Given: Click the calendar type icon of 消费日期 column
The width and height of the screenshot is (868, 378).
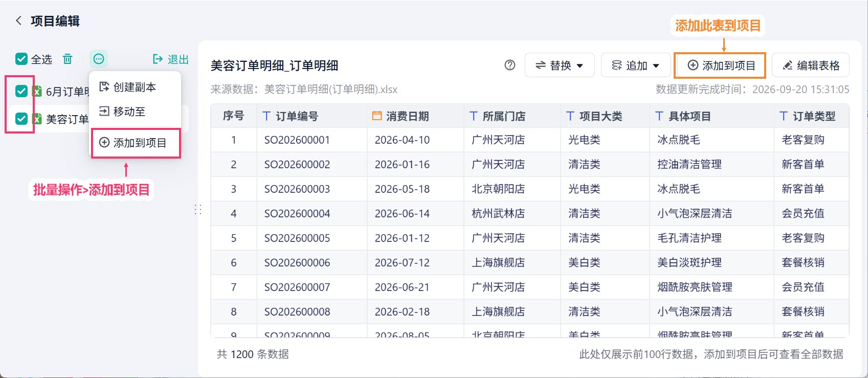Looking at the screenshot, I should [377, 116].
